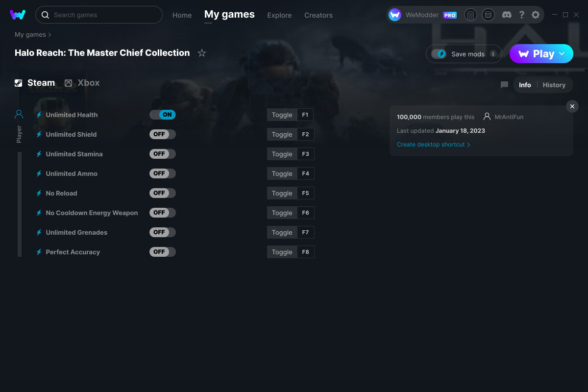
Task: Favorite Halo Reach by clicking the star
Action: click(201, 52)
